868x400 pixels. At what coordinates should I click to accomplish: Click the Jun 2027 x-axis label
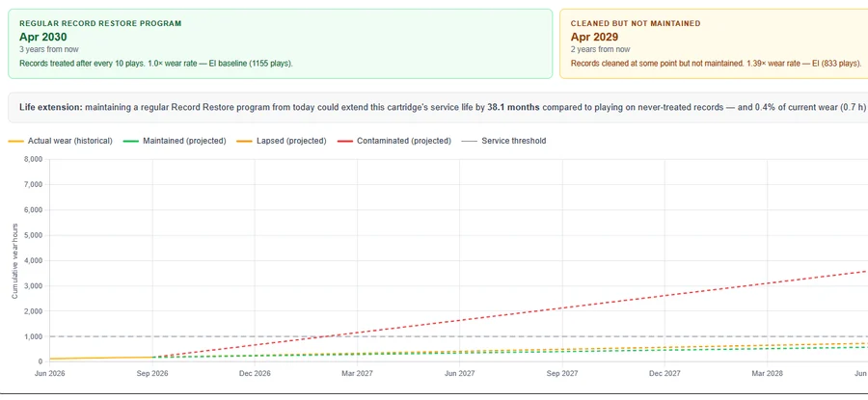(x=459, y=373)
